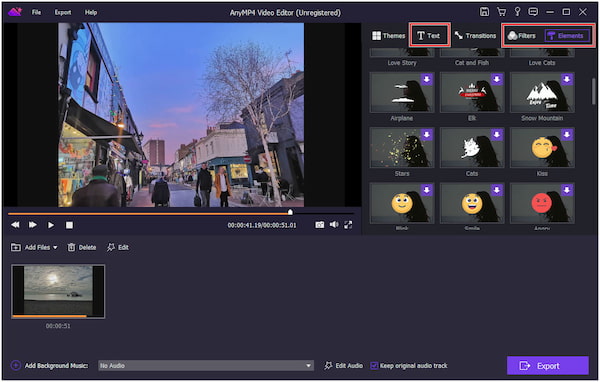Image resolution: width=600 pixels, height=382 pixels.
Task: Open the Export menu
Action: click(x=63, y=12)
